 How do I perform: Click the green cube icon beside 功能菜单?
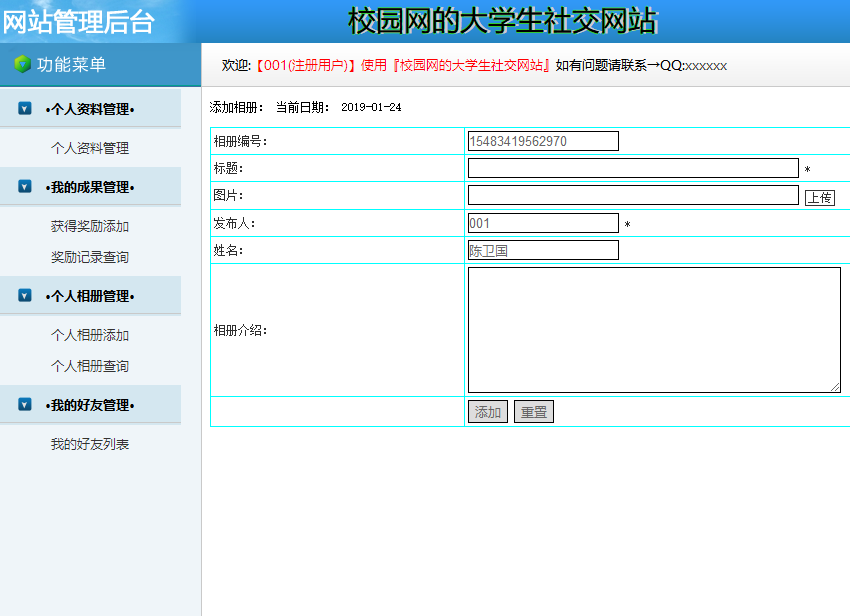[22, 64]
